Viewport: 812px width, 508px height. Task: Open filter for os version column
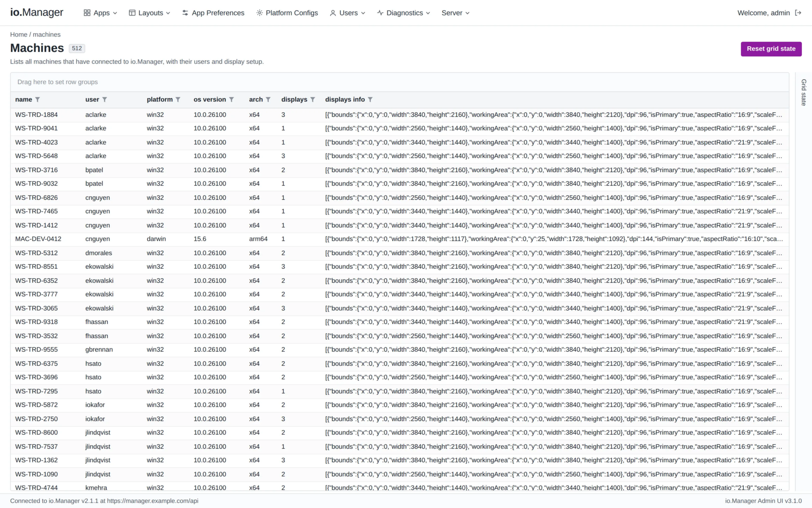tap(231, 99)
